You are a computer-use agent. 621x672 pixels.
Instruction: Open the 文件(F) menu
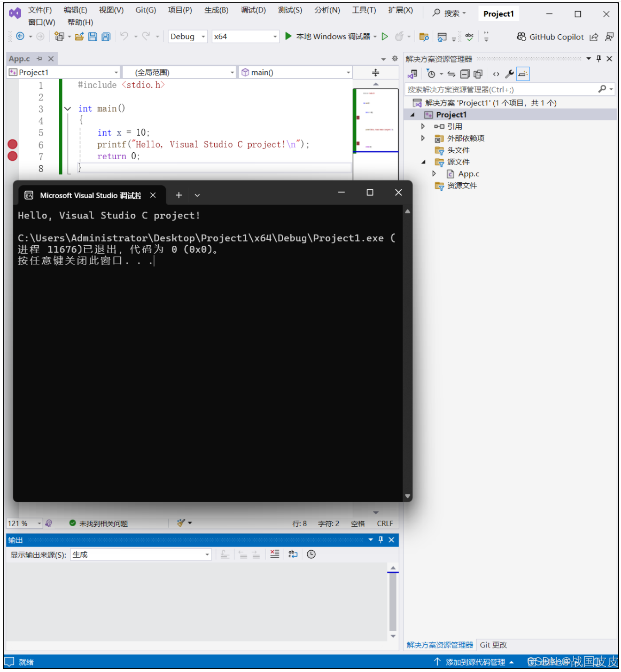point(40,10)
